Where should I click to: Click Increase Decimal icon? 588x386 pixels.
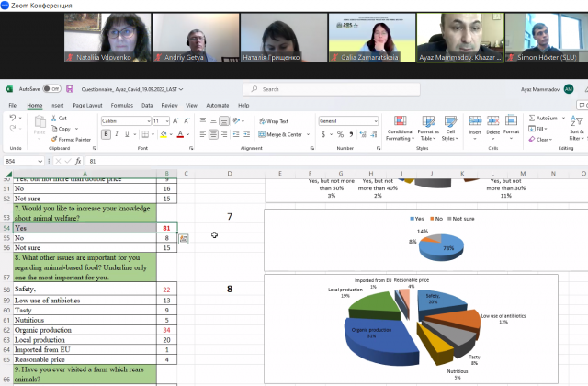click(x=363, y=134)
